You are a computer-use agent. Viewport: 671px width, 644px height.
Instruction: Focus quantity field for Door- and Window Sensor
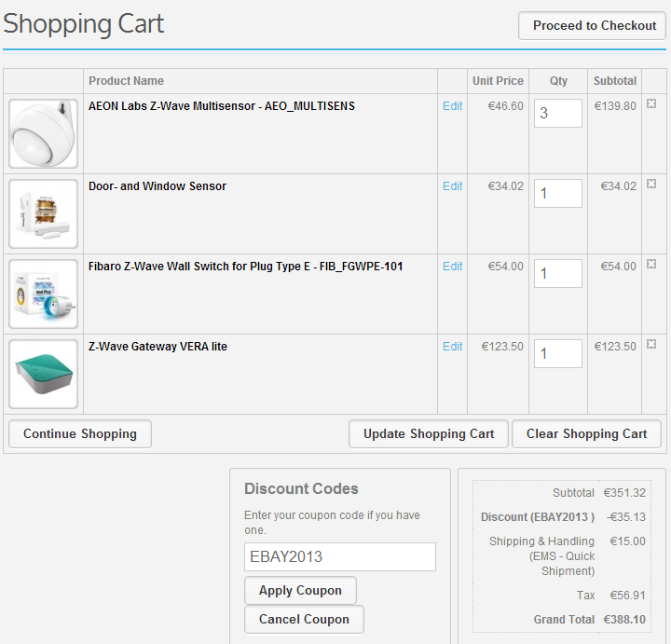click(558, 193)
